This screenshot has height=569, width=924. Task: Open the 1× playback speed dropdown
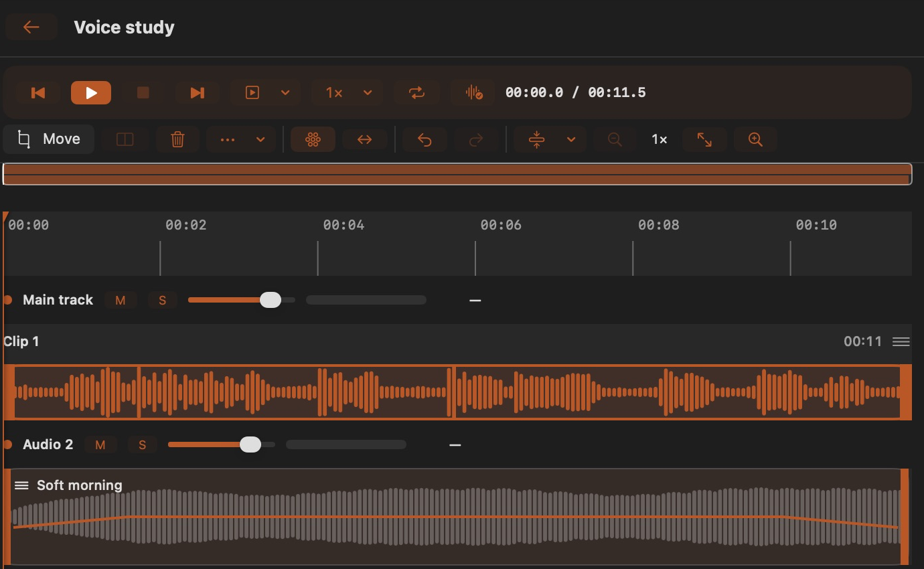click(x=347, y=92)
